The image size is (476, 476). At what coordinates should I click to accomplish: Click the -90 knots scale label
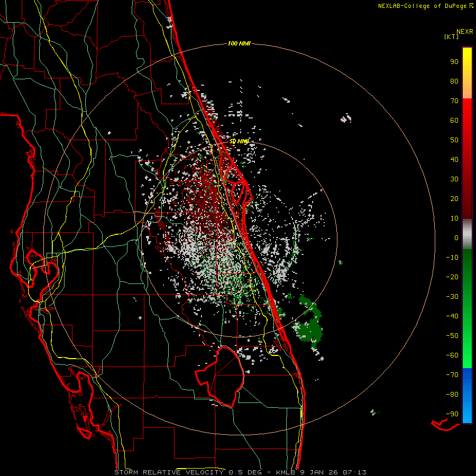[x=452, y=414]
